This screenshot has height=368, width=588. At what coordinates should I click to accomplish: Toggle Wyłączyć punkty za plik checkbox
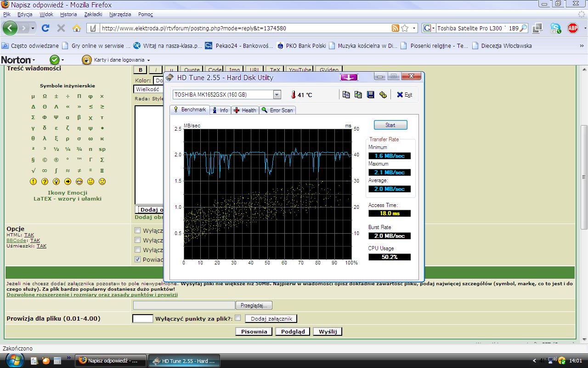pos(237,318)
